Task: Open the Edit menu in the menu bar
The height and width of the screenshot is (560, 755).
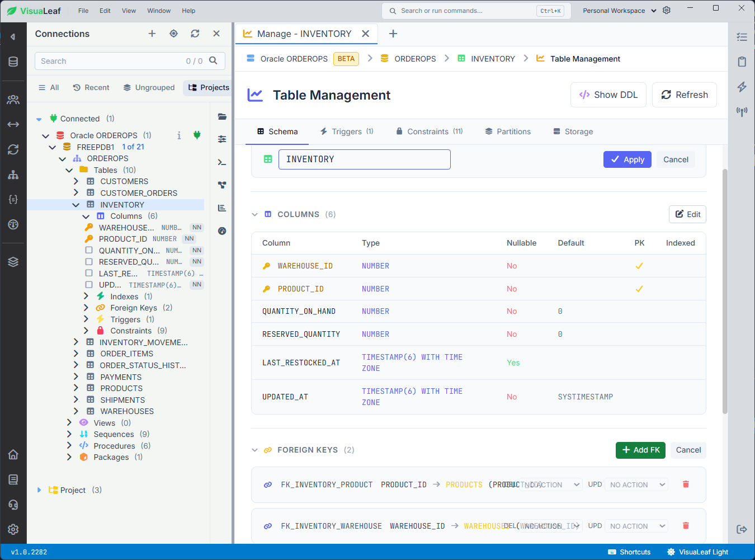Action: 105,11
